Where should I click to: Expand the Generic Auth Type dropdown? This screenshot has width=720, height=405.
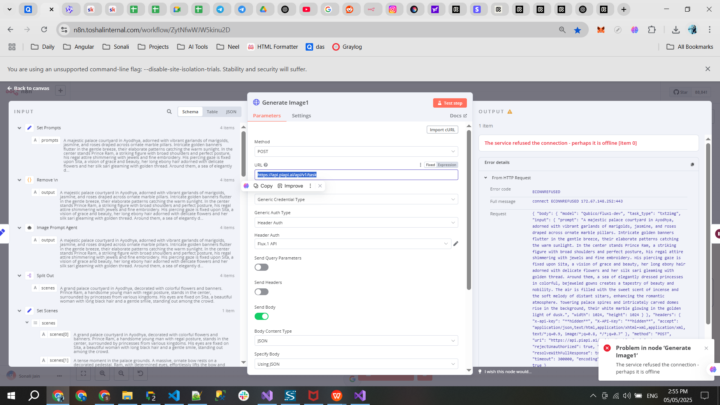coord(356,221)
